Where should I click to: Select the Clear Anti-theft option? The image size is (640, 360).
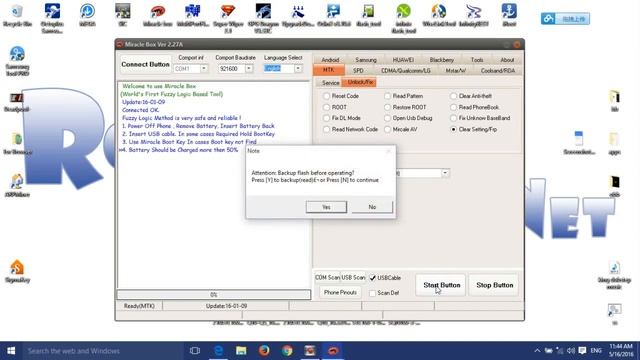coord(453,96)
